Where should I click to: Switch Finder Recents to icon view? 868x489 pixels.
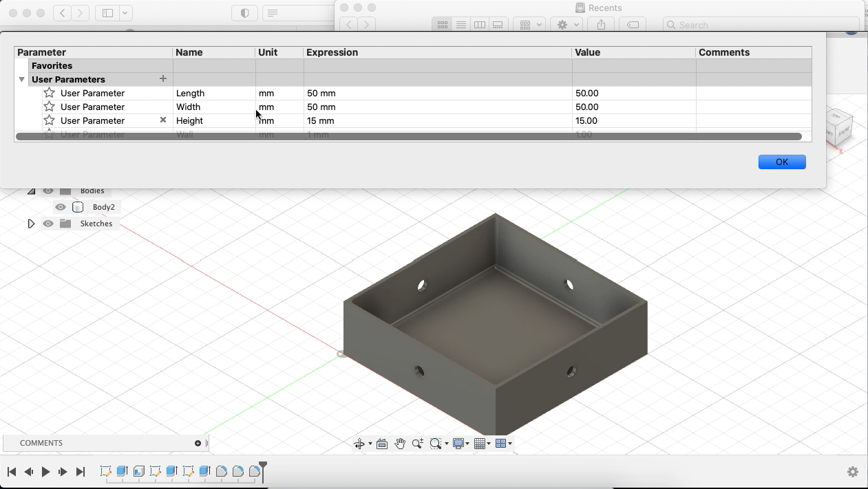click(443, 25)
